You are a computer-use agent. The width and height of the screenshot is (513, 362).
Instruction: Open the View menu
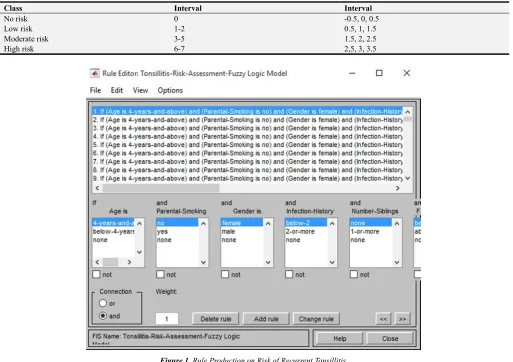pos(140,90)
